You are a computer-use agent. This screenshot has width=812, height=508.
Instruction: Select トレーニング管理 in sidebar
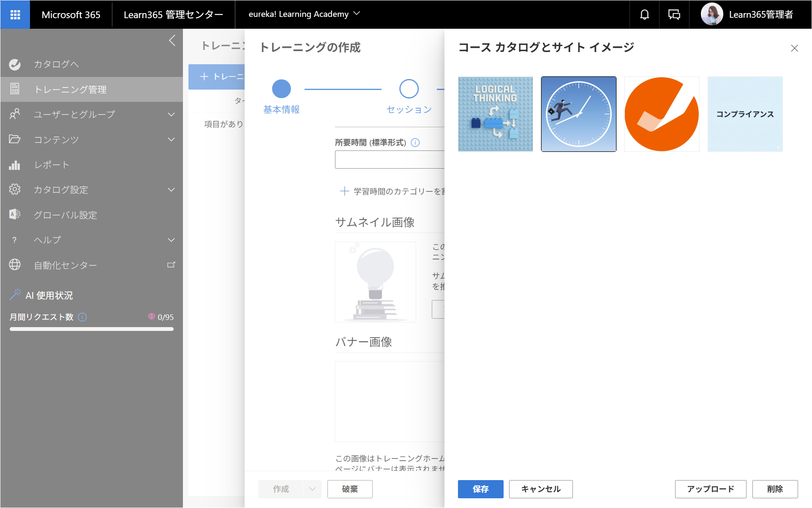[x=92, y=89]
